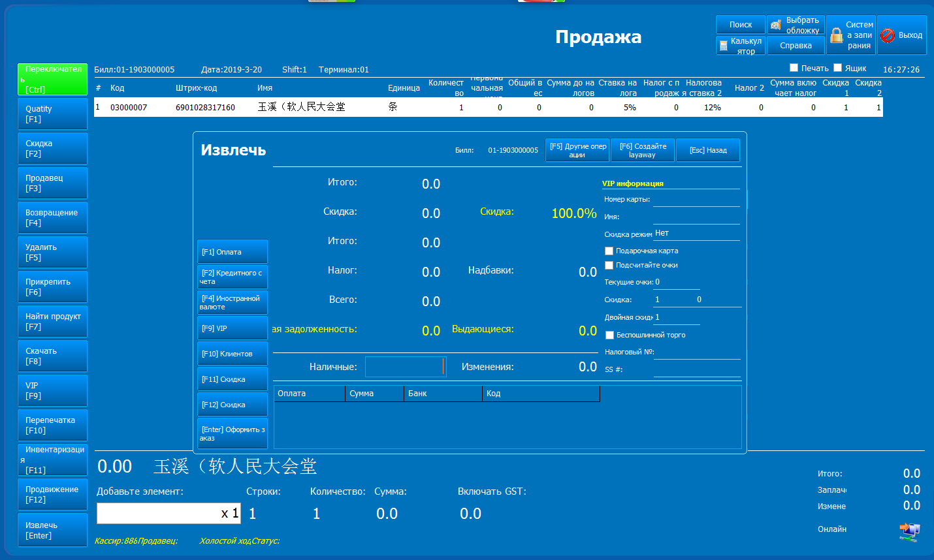Viewport: 934px width, 560px height.
Task: Click Продвижение F12 button
Action: tap(52, 494)
